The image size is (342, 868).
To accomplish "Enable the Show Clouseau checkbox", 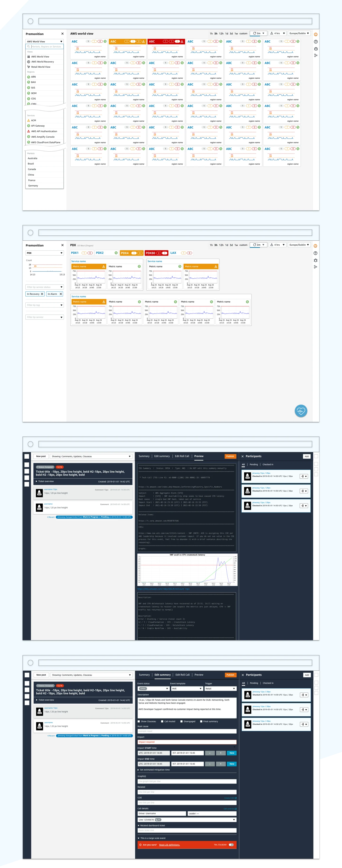I will pyautogui.click(x=139, y=721).
